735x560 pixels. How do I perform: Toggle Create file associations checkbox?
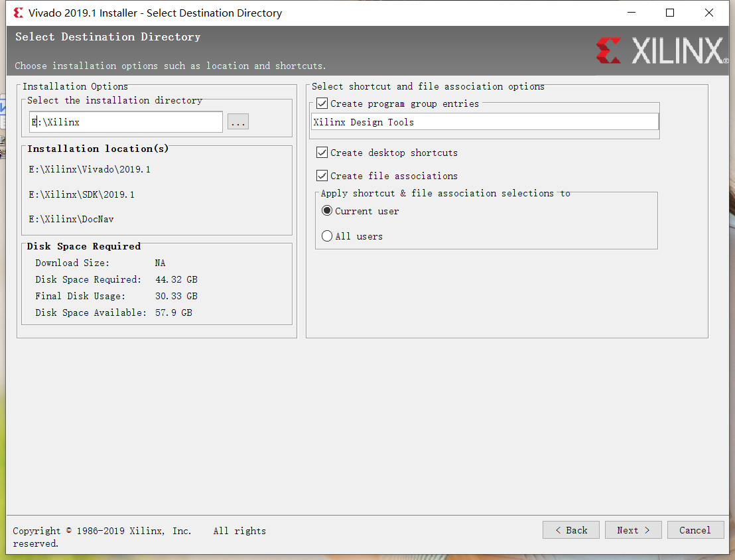(322, 176)
